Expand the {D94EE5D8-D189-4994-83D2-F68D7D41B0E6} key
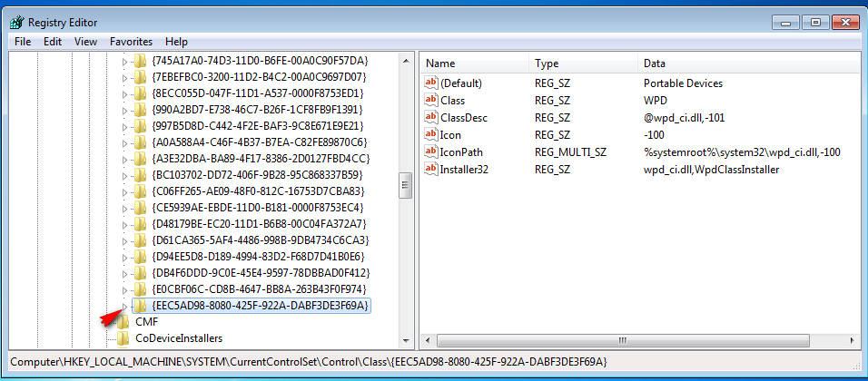Viewport: 868px width, 381px height. (124, 257)
